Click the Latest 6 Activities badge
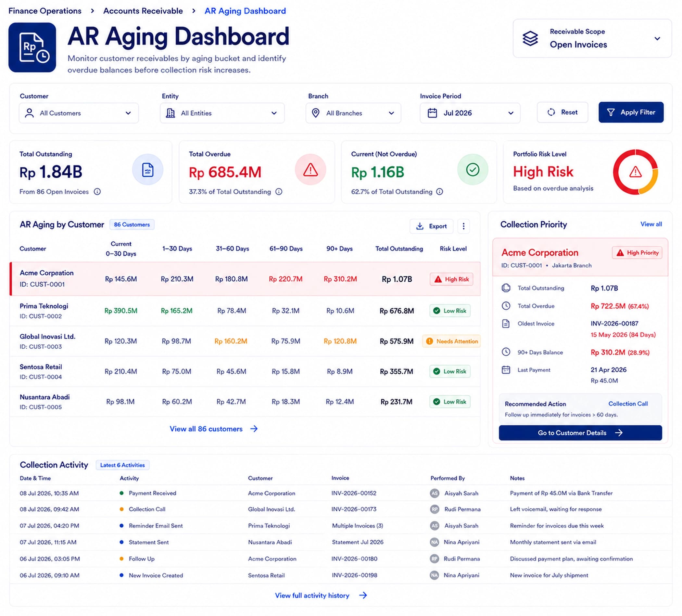Screen dimensions: 682x616 pyautogui.click(x=122, y=465)
